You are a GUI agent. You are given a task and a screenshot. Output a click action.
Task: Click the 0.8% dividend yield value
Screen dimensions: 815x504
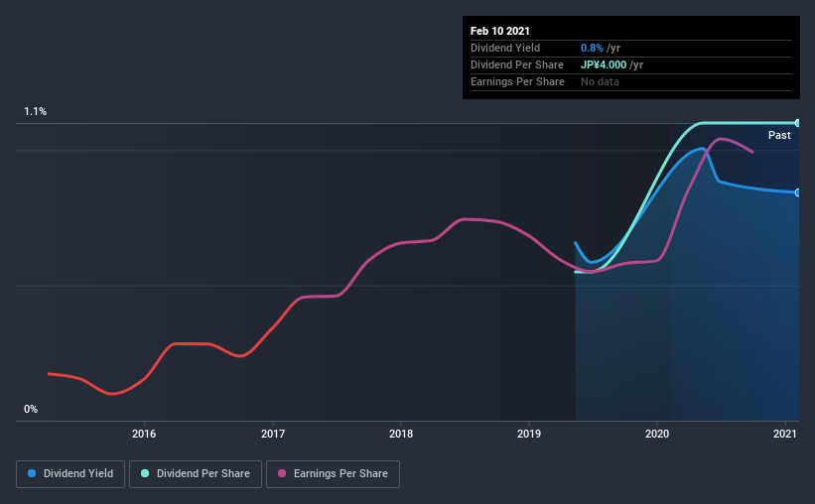(x=592, y=49)
